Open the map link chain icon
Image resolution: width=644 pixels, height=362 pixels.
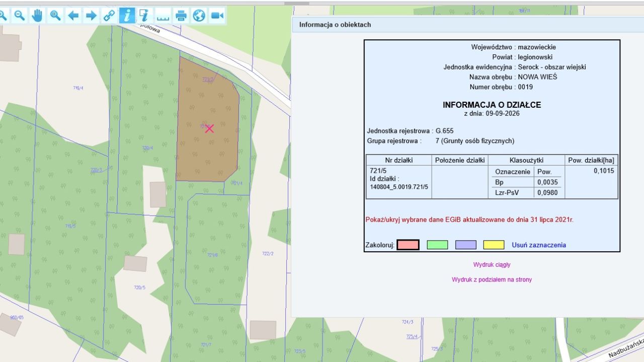[x=109, y=16]
